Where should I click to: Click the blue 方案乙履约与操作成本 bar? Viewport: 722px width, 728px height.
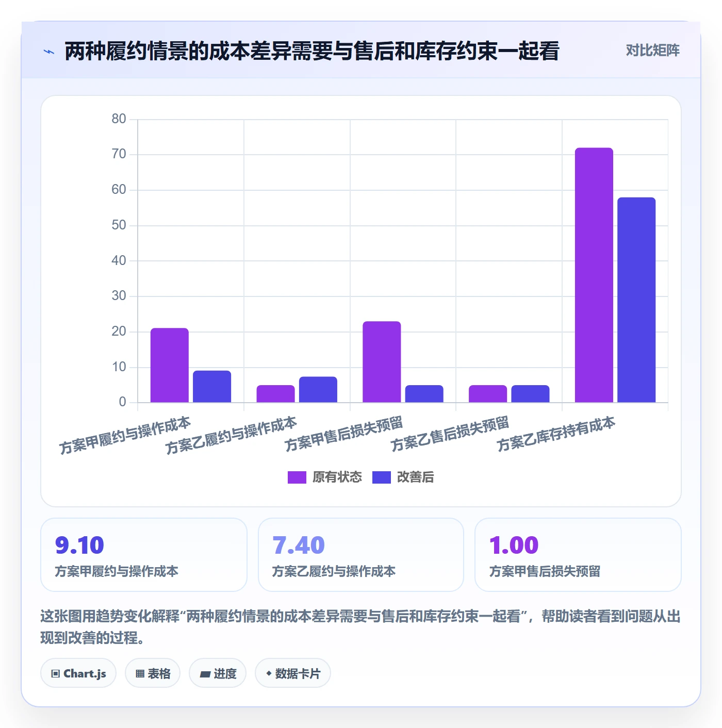pyautogui.click(x=318, y=390)
